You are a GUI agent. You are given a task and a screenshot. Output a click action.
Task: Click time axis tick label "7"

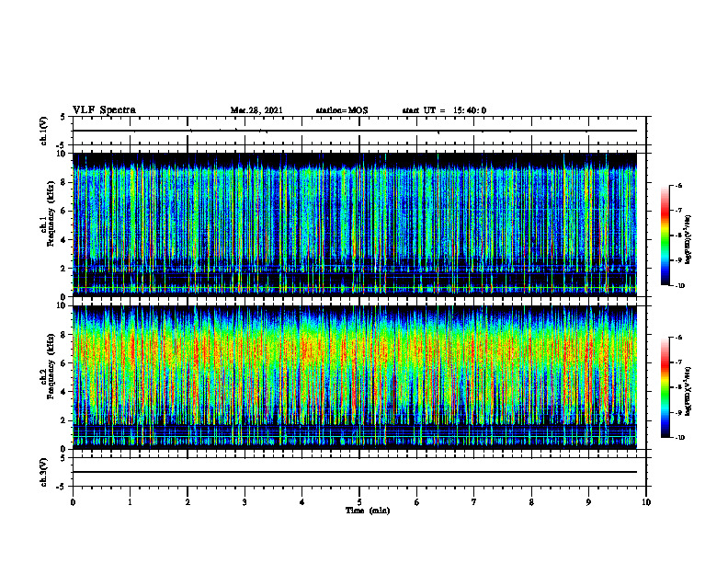pos(474,502)
